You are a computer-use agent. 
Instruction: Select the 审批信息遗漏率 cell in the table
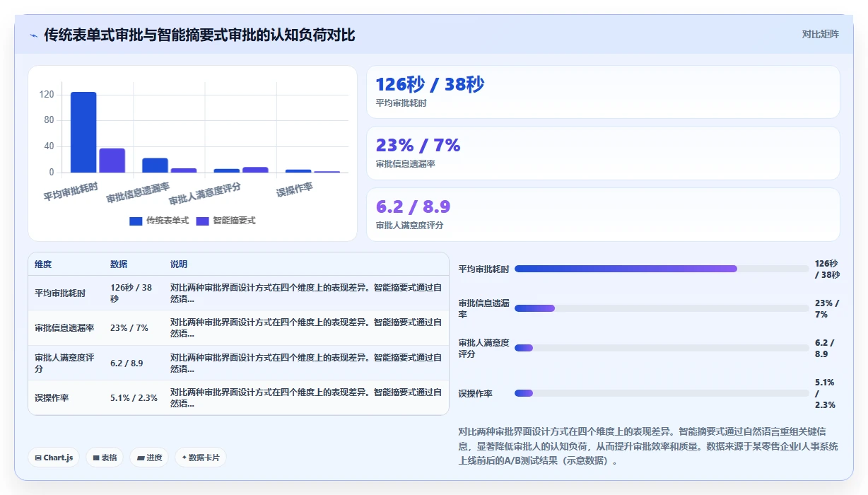coord(64,328)
